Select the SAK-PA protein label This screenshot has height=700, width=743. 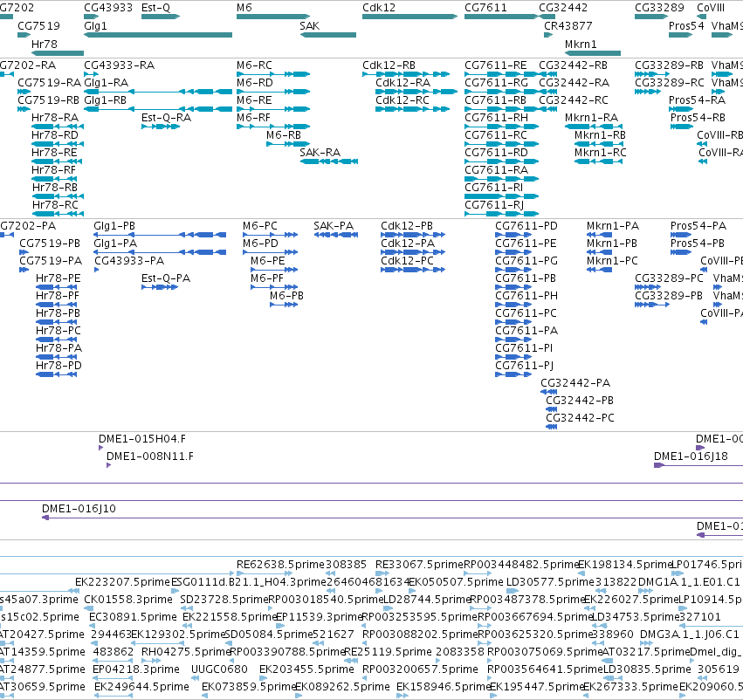(334, 226)
